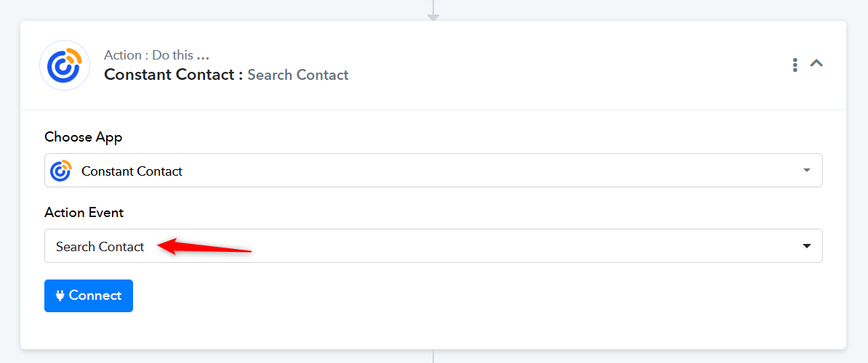Click the Constant Contact app name text in dropdown

coord(132,171)
